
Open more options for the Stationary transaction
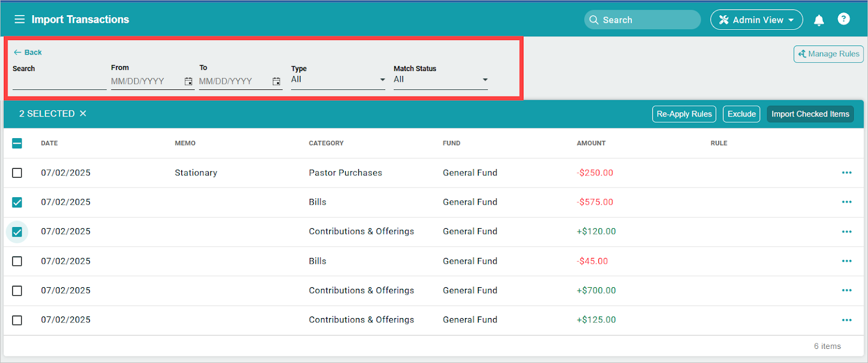(x=846, y=173)
